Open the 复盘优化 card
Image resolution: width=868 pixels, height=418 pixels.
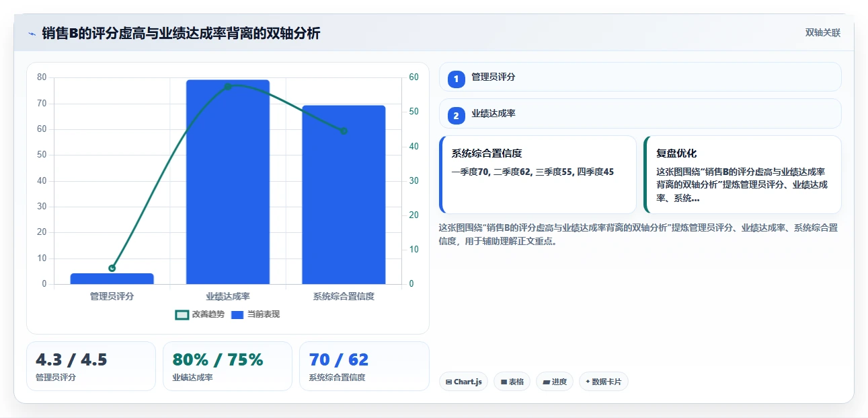pyautogui.click(x=742, y=175)
